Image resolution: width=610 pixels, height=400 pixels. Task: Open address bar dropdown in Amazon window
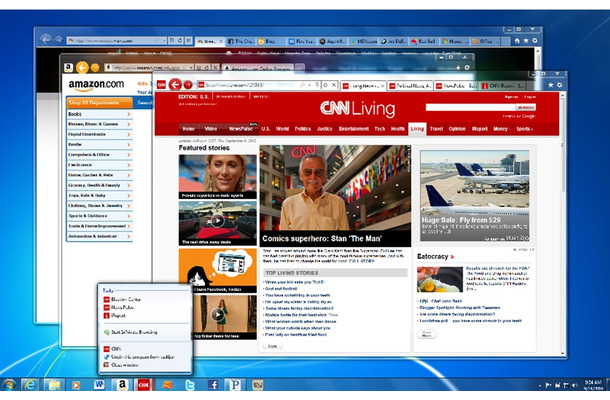191,67
